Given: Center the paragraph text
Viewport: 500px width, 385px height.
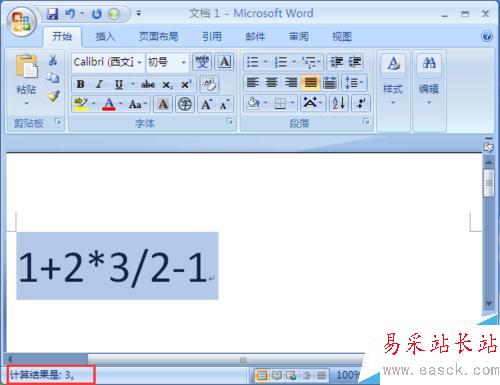Looking at the screenshot, I should click(272, 82).
